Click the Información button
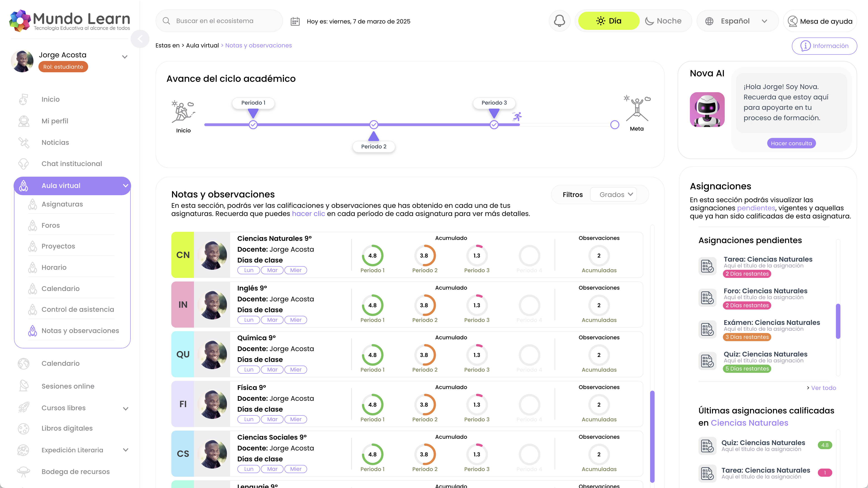 coord(824,46)
